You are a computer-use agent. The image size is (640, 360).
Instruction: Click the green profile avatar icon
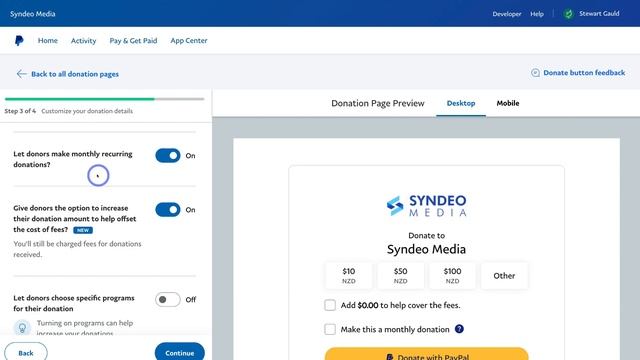[568, 14]
